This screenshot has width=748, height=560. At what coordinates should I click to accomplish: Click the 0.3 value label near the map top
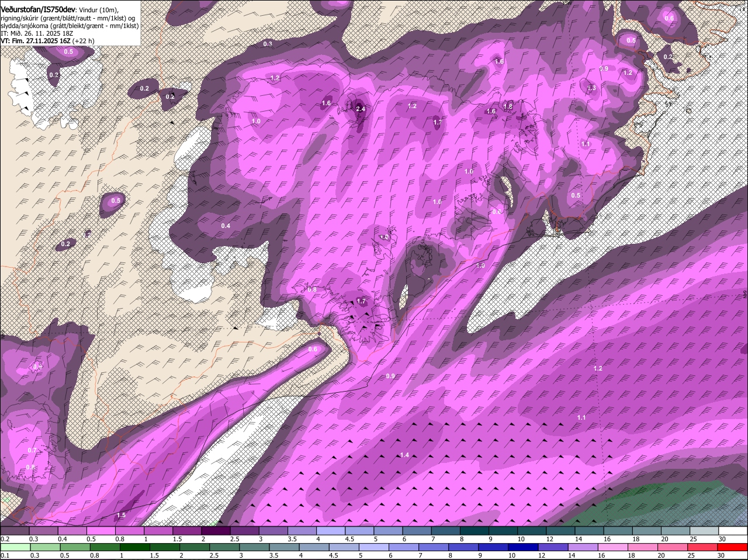click(x=268, y=44)
